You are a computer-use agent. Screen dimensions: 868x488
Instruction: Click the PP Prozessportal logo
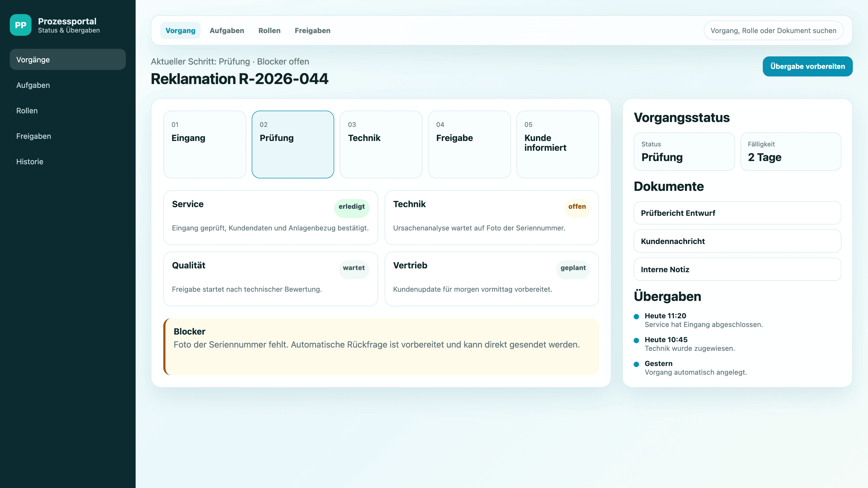tap(21, 25)
